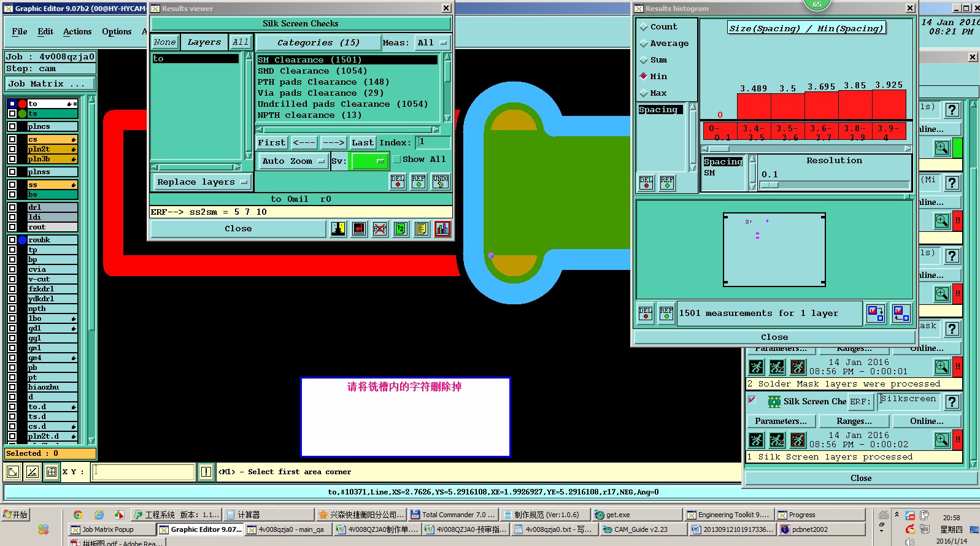Click the red-outlined runner icon in Silk Screen row
This screenshot has width=980, height=546.
point(798,440)
